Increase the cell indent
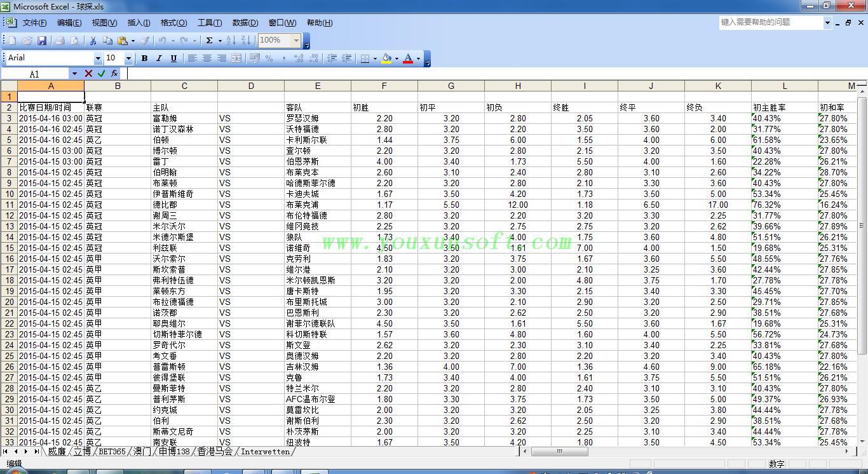 [346, 58]
